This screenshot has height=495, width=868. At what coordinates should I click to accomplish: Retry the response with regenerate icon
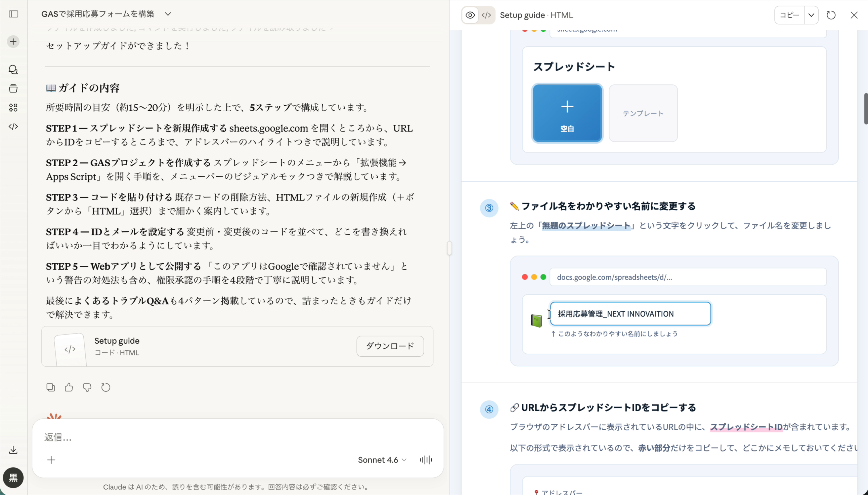tap(106, 387)
